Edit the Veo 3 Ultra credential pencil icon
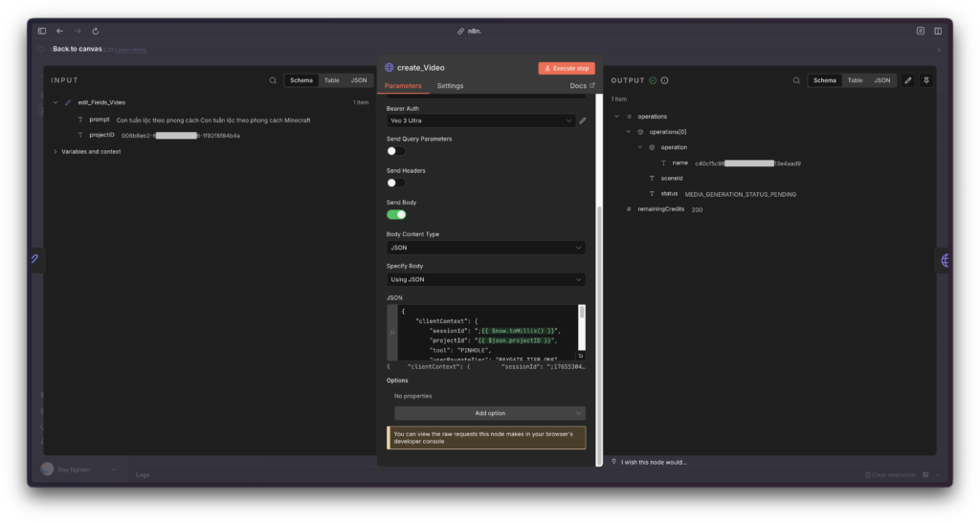The image size is (980, 523). (583, 120)
